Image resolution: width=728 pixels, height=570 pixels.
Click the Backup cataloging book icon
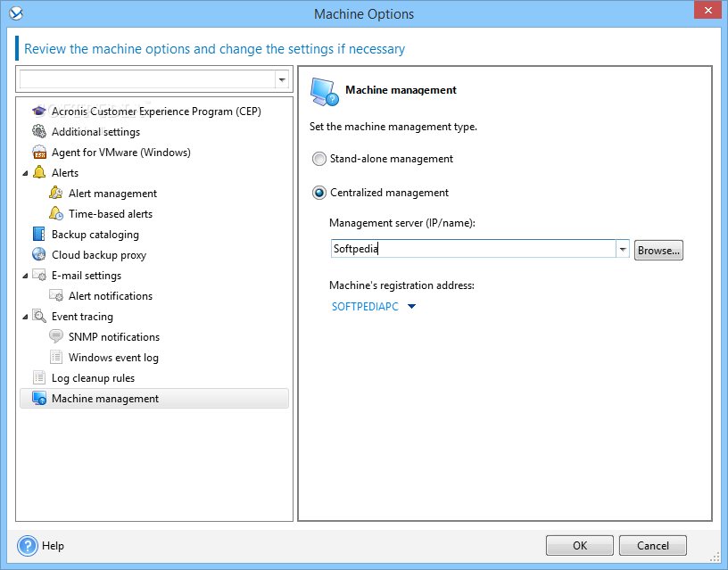coord(39,234)
